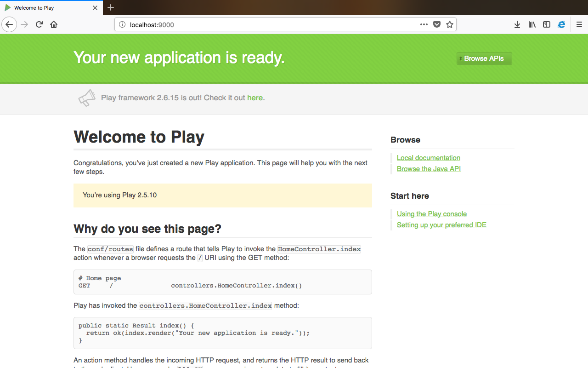Screen dimensions: 588x368
Task: Click the Play favicon on the browser tab
Action: tap(8, 7)
